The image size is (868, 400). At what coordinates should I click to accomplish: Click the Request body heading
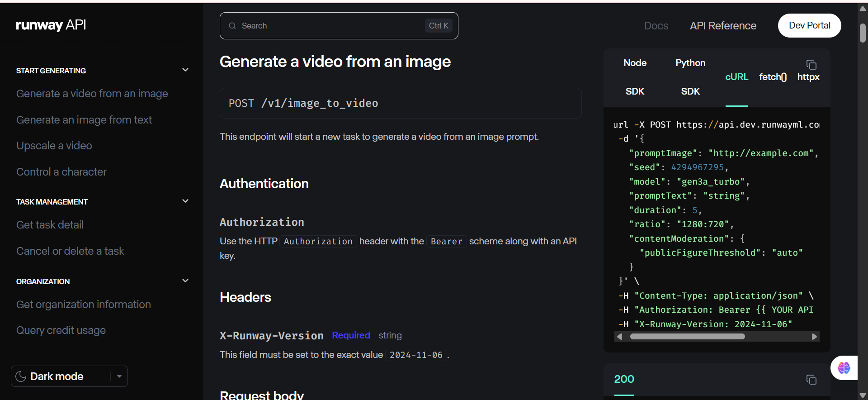click(262, 395)
